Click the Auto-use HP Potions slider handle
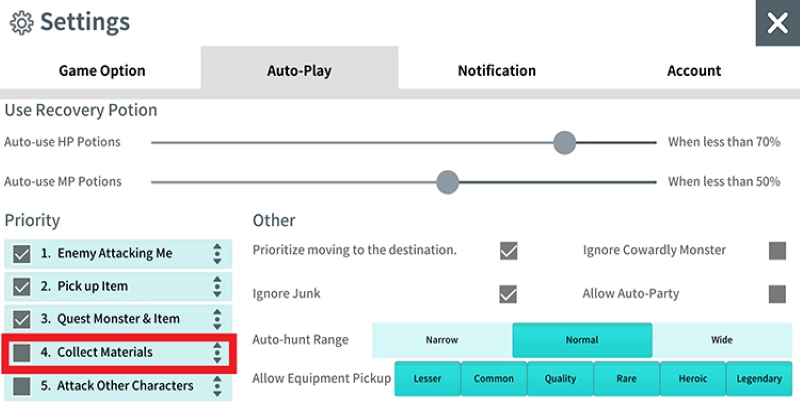Screen dimensions: 800x420 coord(565,142)
